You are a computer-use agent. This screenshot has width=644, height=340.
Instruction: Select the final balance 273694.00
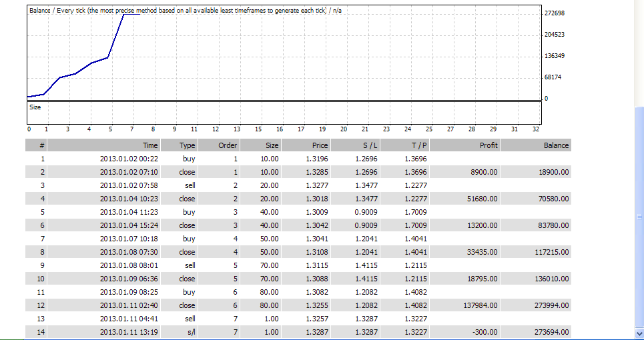pyautogui.click(x=549, y=332)
